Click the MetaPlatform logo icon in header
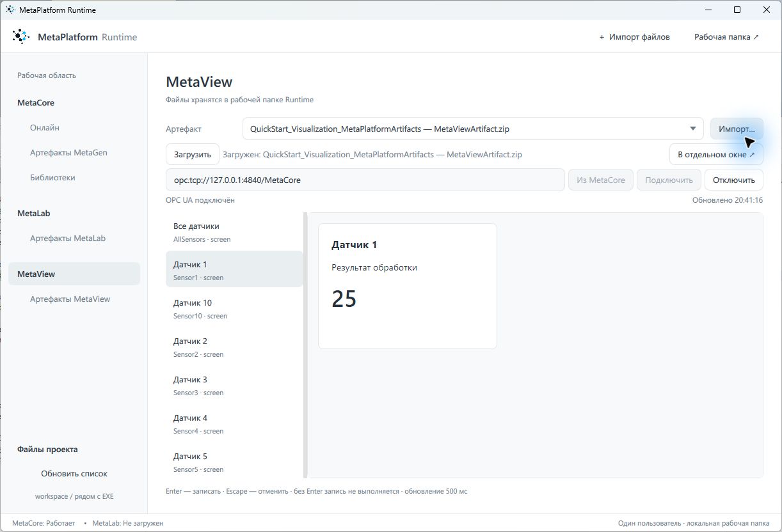This screenshot has height=532, width=782. click(21, 36)
